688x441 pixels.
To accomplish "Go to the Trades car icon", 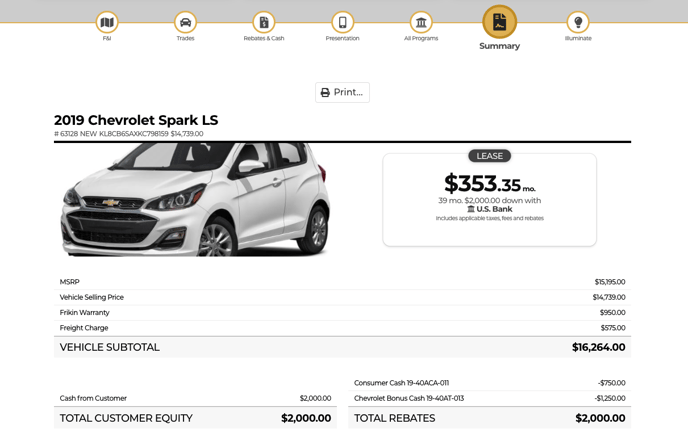I will tap(185, 22).
